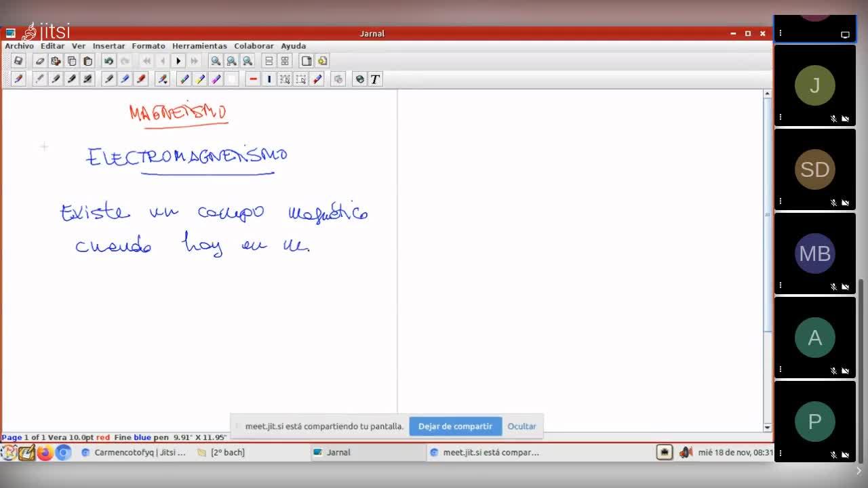
Task: Select the magenta highlighter tool
Action: point(216,79)
